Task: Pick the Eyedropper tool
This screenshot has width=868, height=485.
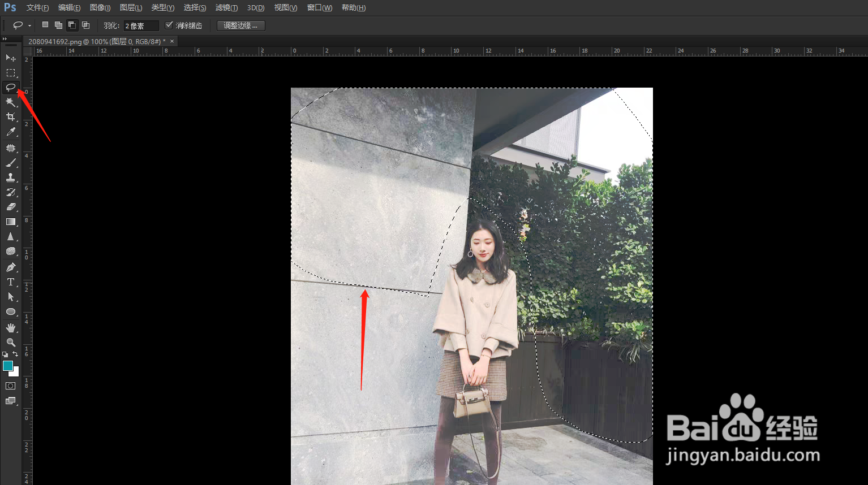Action: click(10, 132)
